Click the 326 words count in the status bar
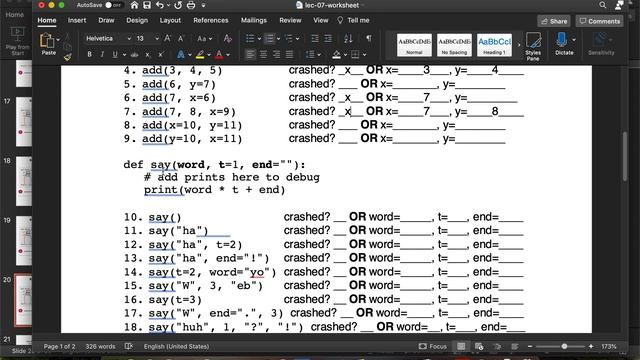 click(100, 346)
